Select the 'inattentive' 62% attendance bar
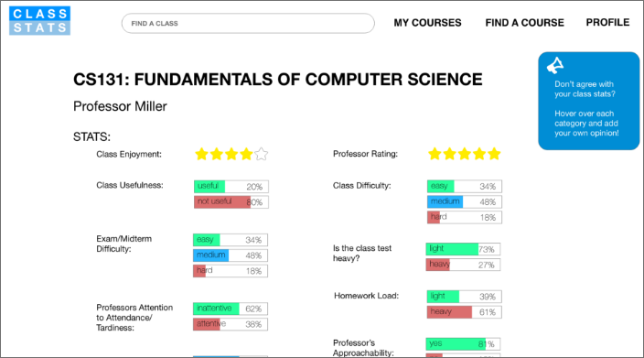The width and height of the screenshot is (644, 358). point(231,309)
